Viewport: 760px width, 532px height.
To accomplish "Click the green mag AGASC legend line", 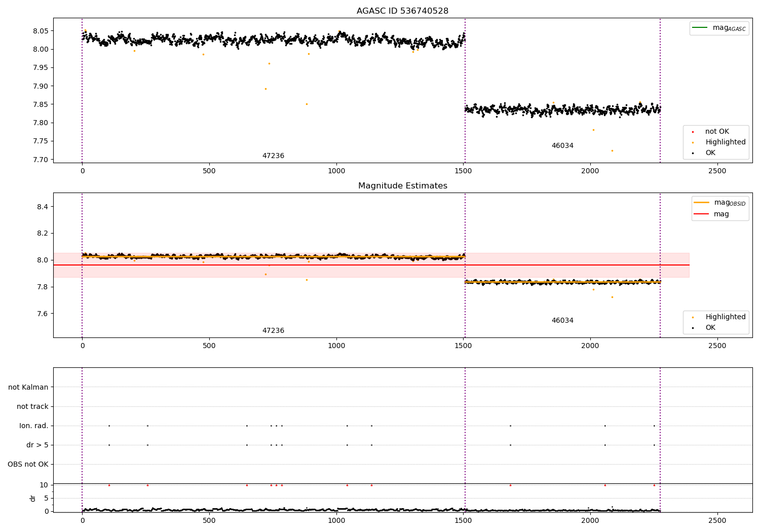I will point(700,28).
